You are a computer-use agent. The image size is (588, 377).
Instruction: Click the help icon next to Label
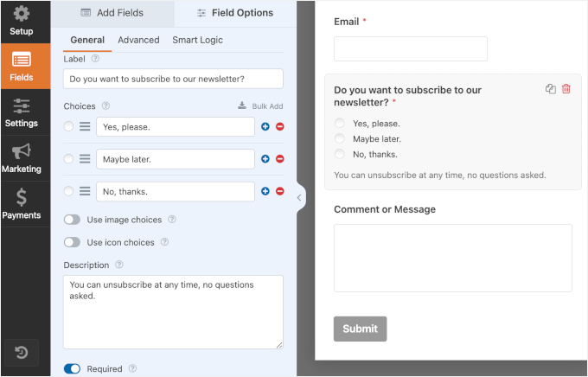pyautogui.click(x=96, y=59)
